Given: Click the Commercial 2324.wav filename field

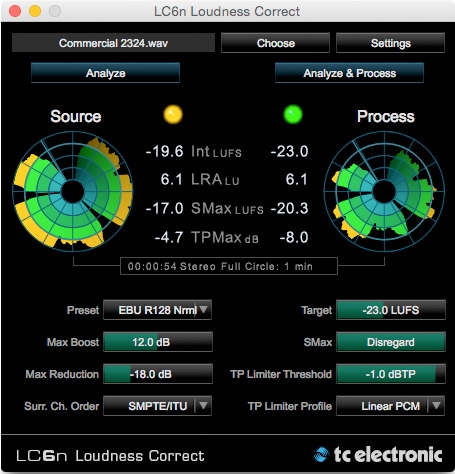Looking at the screenshot, I should coord(113,43).
